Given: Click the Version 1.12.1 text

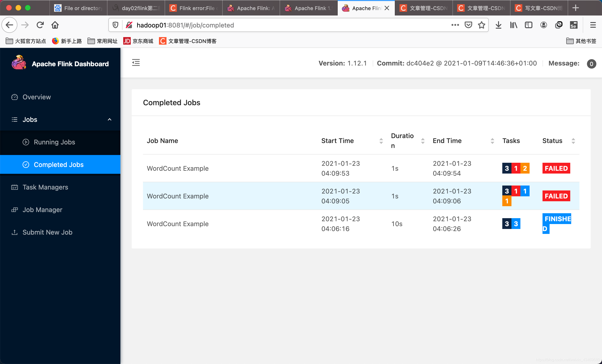Looking at the screenshot, I should pyautogui.click(x=343, y=63).
